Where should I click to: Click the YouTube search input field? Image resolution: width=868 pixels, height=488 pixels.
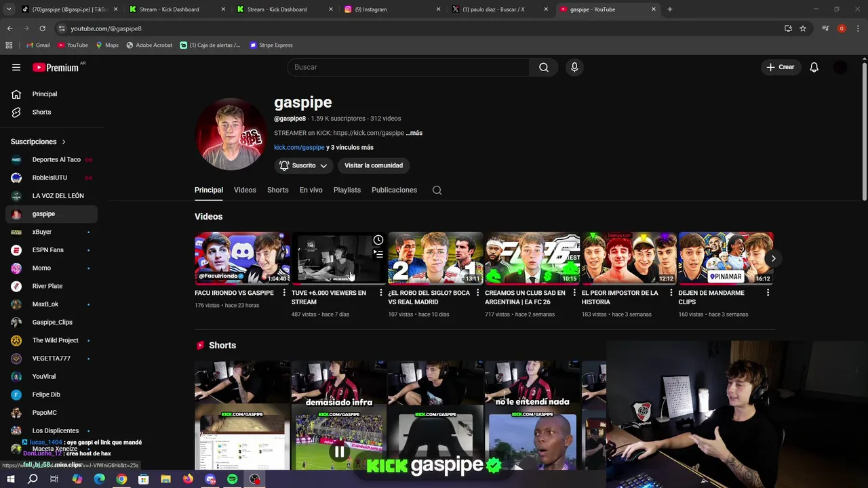point(409,67)
